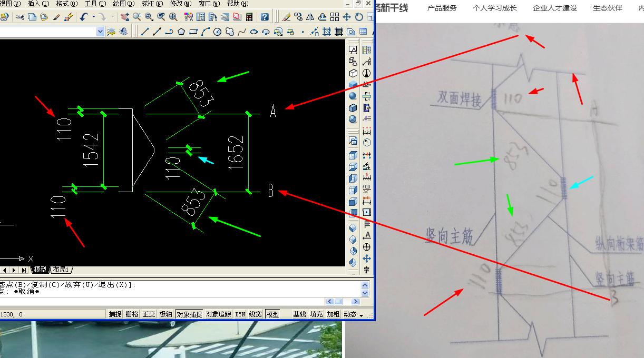Toggle 对象追踪 object tracking in status bar
644x358 pixels.
(x=218, y=314)
